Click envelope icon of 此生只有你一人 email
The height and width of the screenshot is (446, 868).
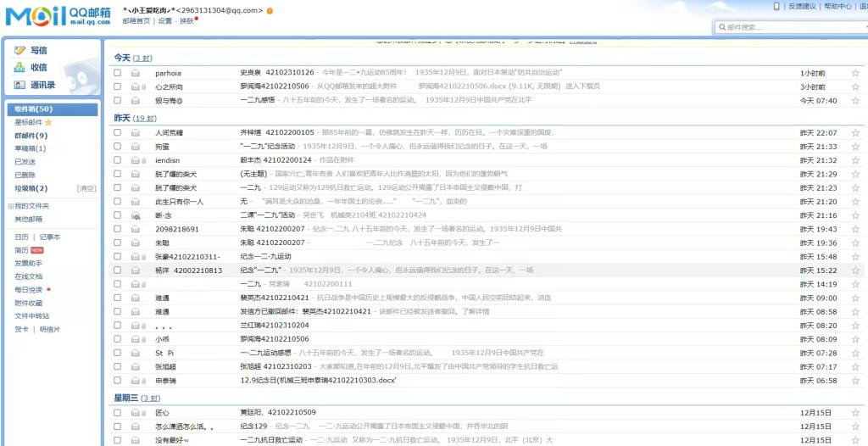[135, 202]
